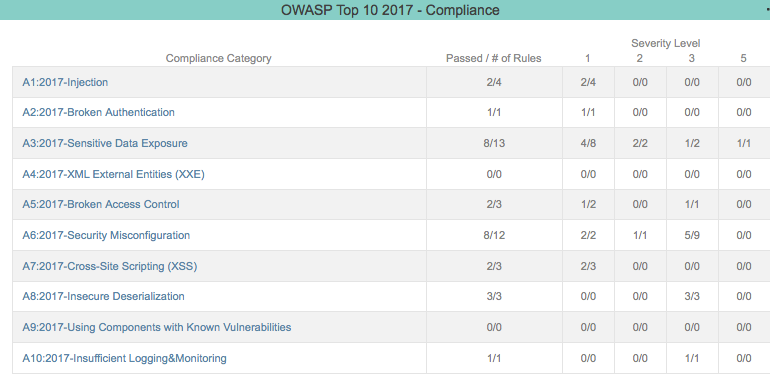Screen dimensions: 770x374
Task: Open the A10:2017-Insufficient Logging&Monitoring link
Action: (124, 358)
